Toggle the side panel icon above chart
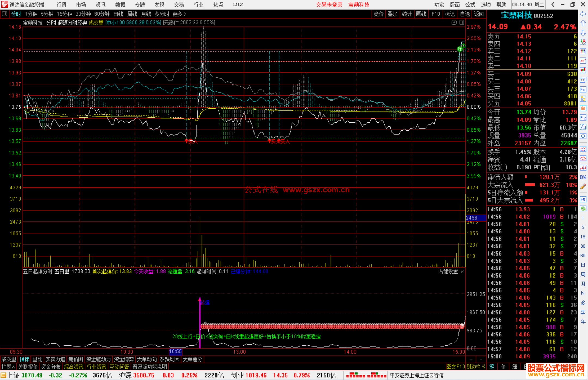The height and width of the screenshot is (380, 588). [x=462, y=22]
